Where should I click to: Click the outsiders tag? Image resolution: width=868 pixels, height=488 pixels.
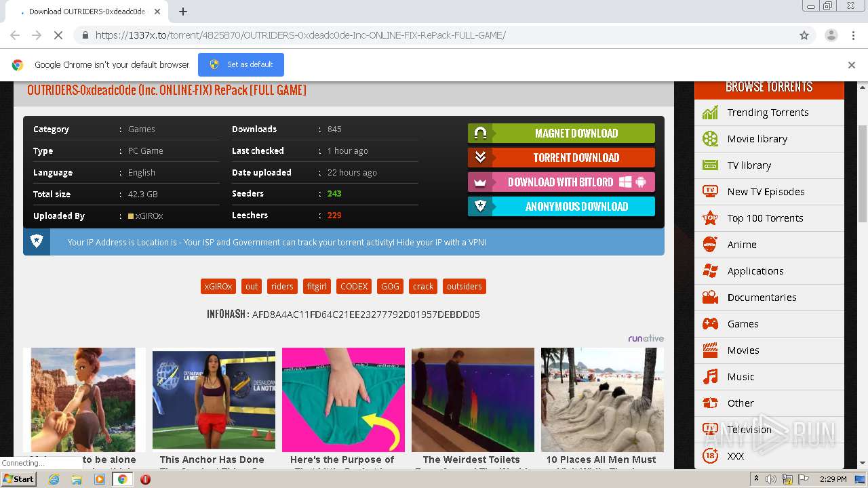[465, 287]
